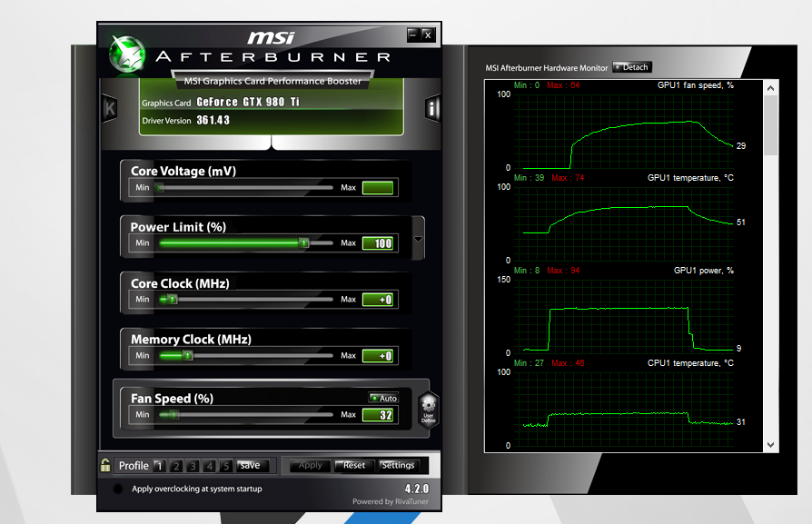Click the Apply button
Screen dimensions: 812x524
[x=311, y=466]
